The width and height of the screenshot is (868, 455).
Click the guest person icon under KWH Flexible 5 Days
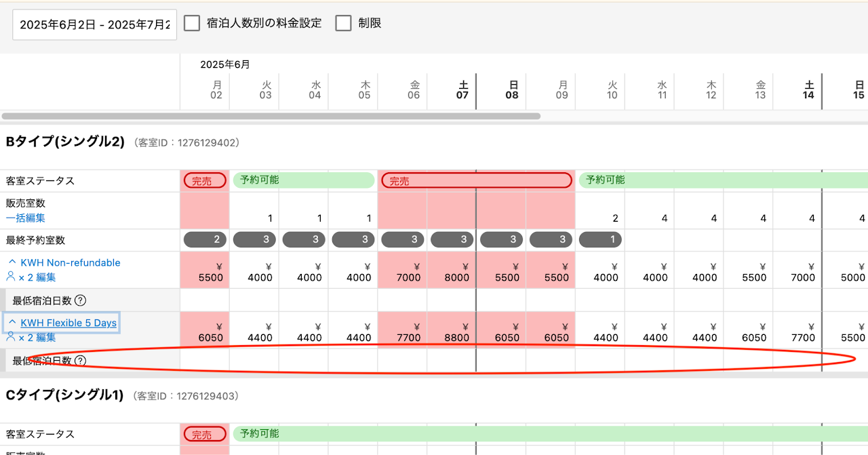(x=10, y=337)
